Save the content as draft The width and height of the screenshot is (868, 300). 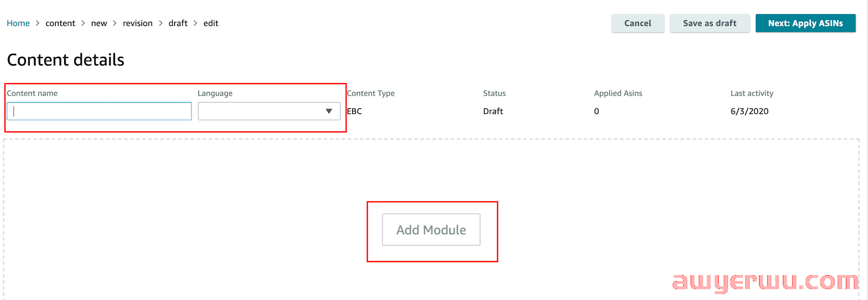(x=709, y=23)
